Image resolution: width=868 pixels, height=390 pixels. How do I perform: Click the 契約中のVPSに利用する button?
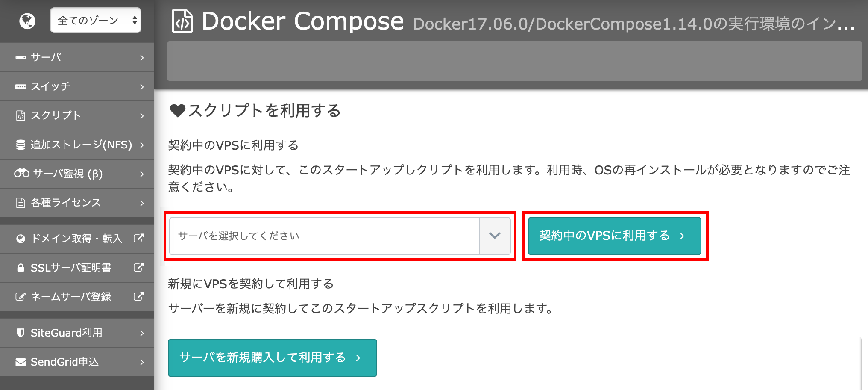coord(615,236)
